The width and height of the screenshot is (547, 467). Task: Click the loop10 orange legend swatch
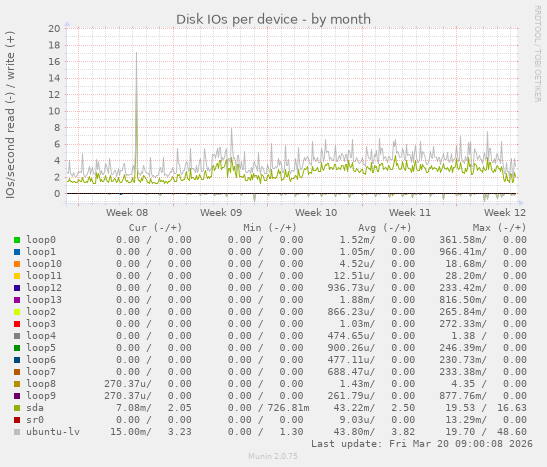click(17, 264)
